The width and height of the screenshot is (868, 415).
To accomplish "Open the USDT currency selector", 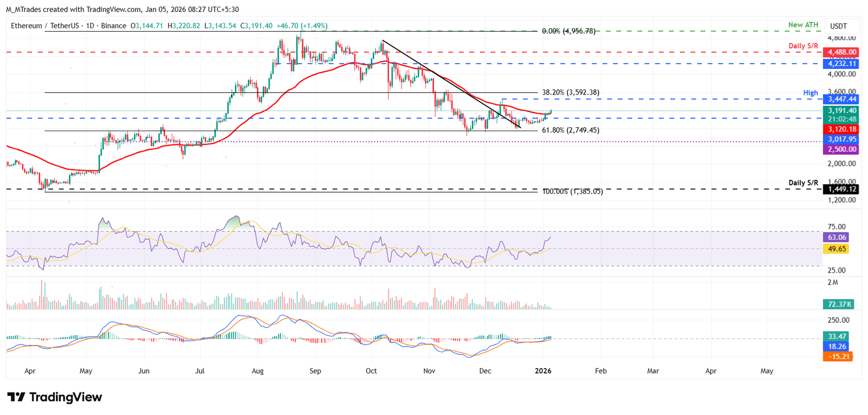I will pyautogui.click(x=840, y=26).
